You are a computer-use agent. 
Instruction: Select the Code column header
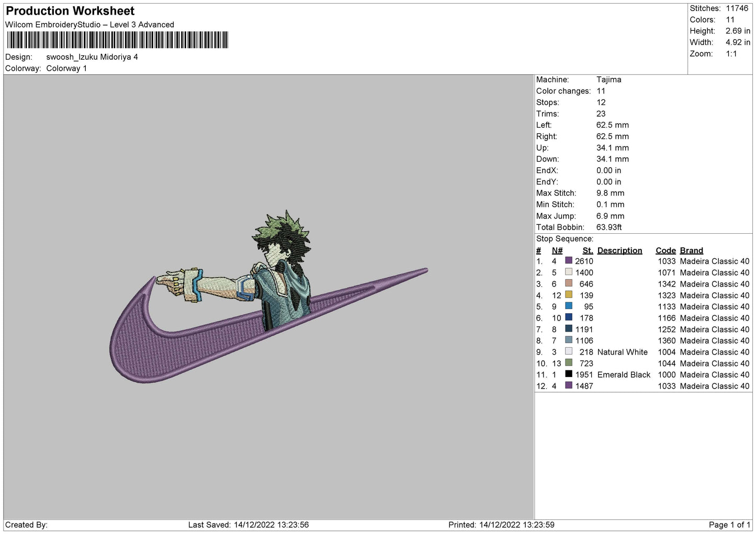click(x=665, y=251)
